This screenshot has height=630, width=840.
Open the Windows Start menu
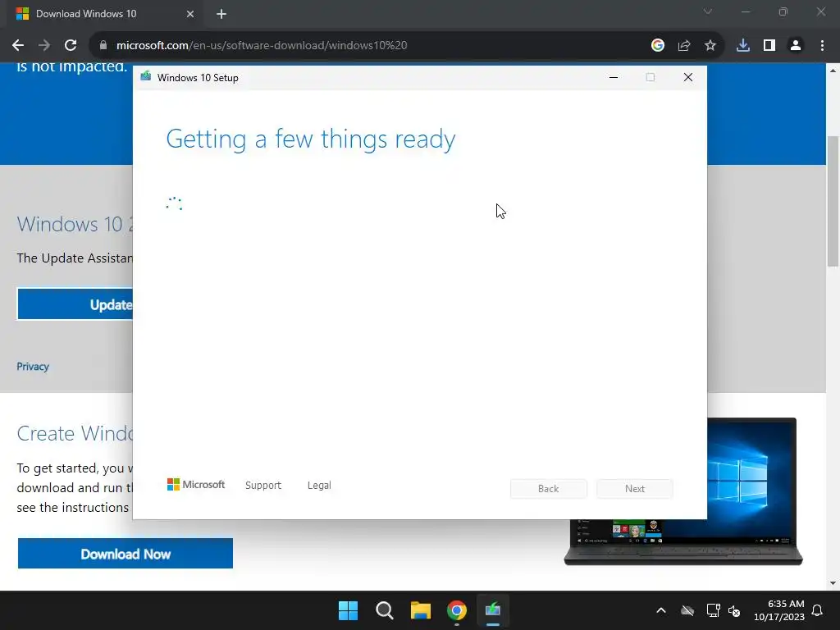tap(348, 610)
